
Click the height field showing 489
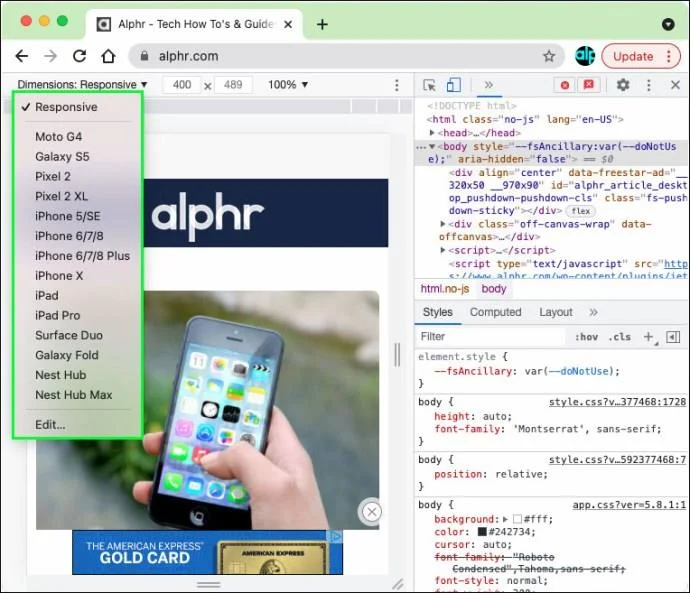click(233, 84)
